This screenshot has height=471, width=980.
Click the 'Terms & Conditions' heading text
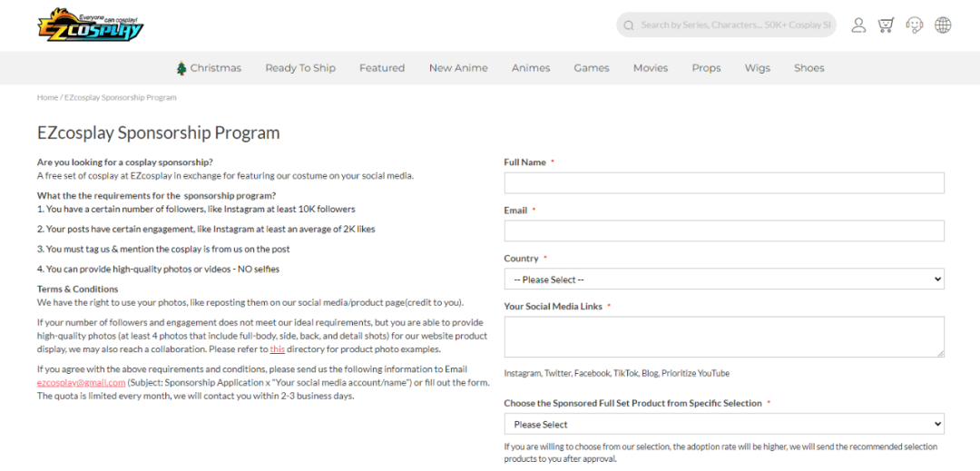(x=77, y=289)
